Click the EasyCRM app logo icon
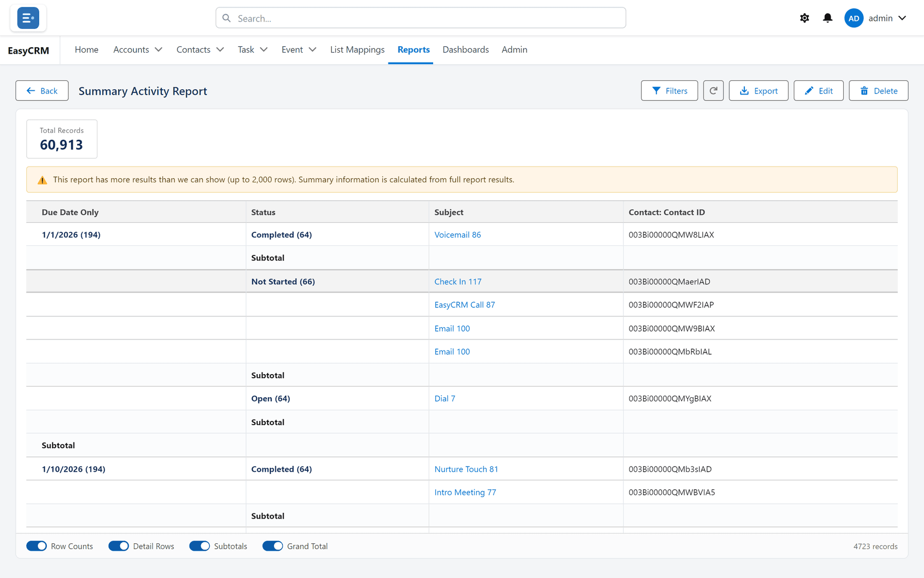This screenshot has width=924, height=578. pos(28,18)
